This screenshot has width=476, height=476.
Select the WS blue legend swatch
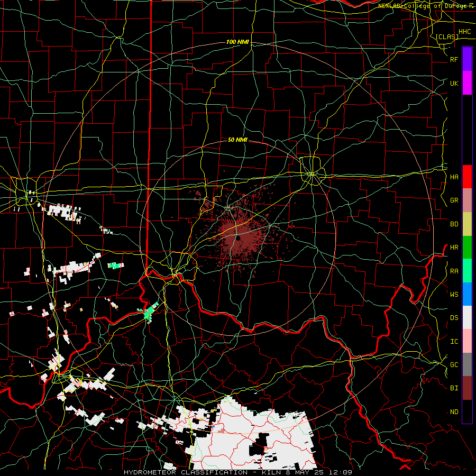coord(467,294)
